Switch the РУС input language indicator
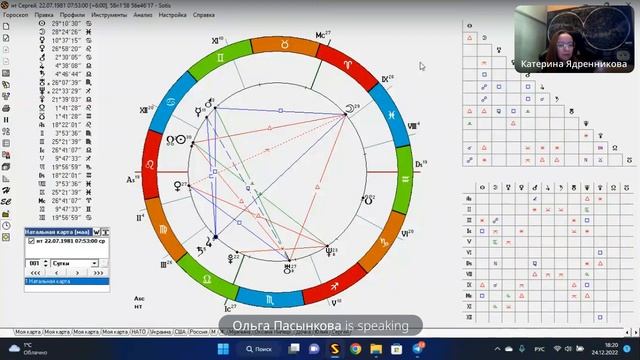Viewport: 640px width, 360px height. pyautogui.click(x=539, y=349)
